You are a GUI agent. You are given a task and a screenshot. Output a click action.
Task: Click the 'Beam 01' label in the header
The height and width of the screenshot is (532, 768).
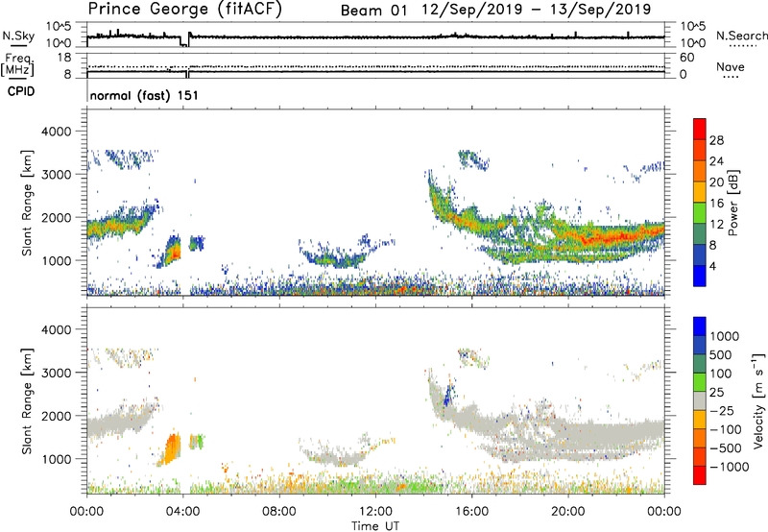point(373,11)
